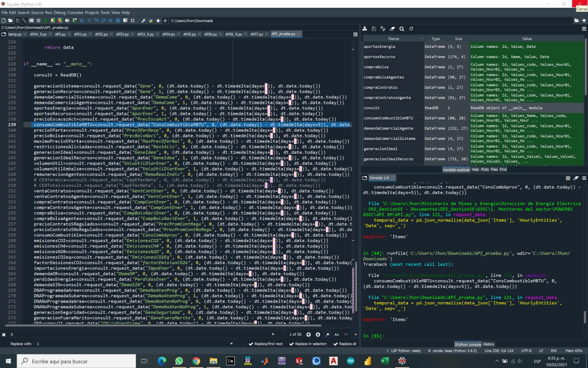
Task: Import data icon in Variable explorer
Action: [365, 29]
